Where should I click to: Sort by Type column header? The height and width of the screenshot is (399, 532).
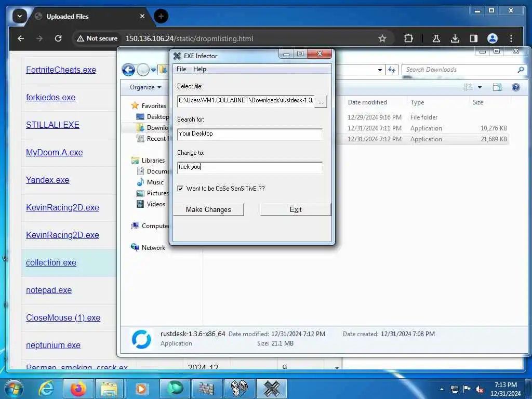pos(417,102)
